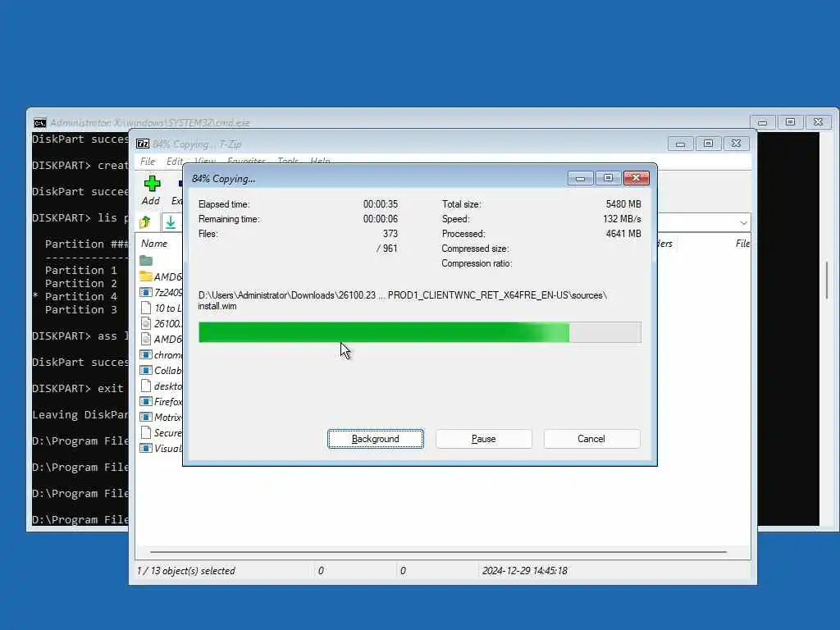Click the 2024-12-29 14:45:18 status timestamp
Screen dimensions: 840x630
pyautogui.click(x=524, y=571)
